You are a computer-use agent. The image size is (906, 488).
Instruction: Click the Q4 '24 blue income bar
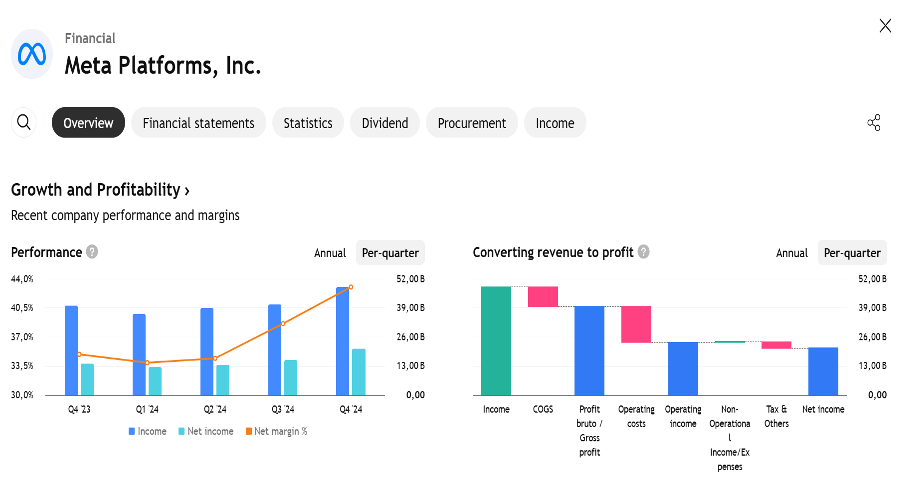[x=343, y=341]
